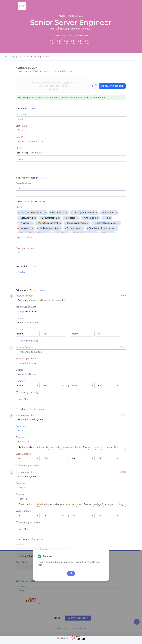Remove the Best Practice skill tag

click(67, 213)
